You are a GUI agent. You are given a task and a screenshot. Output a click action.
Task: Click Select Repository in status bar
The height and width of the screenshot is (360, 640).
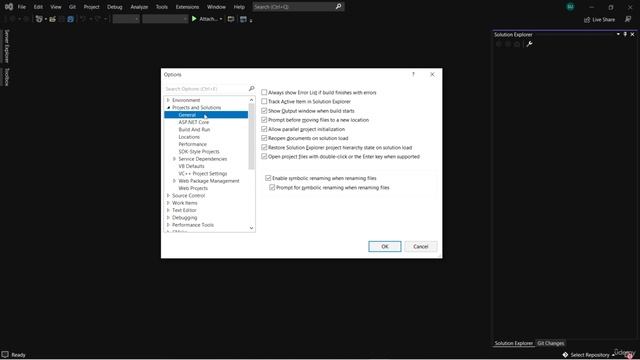click(x=590, y=355)
